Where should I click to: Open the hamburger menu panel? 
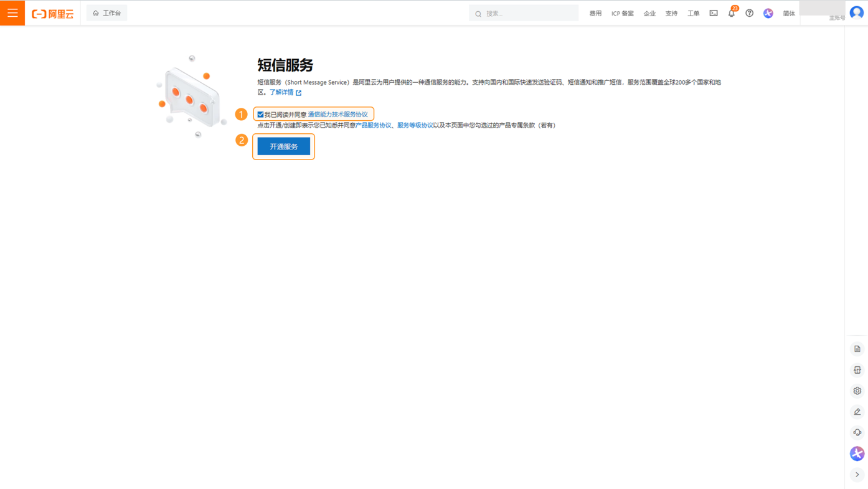pos(12,11)
